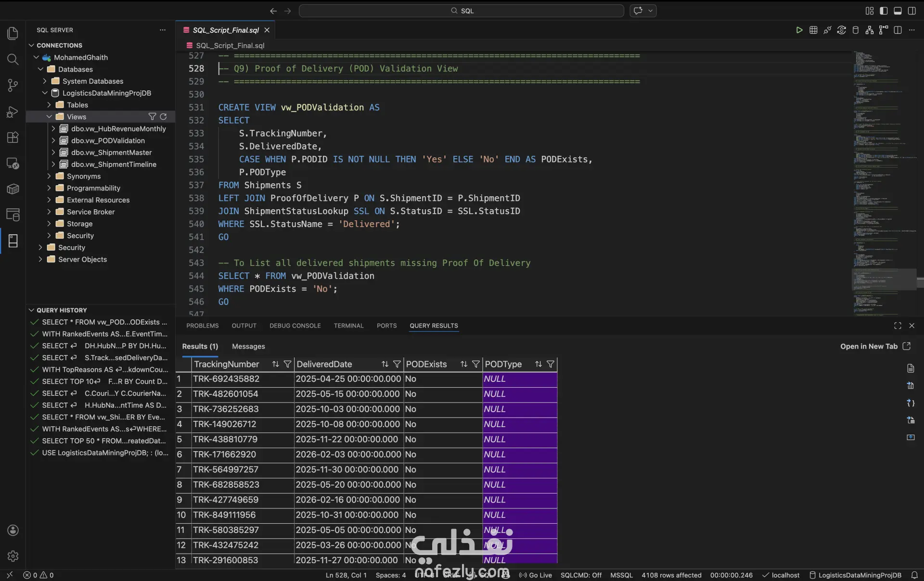Click Go Live in status bar
Screen dimensions: 924x581
click(535, 575)
